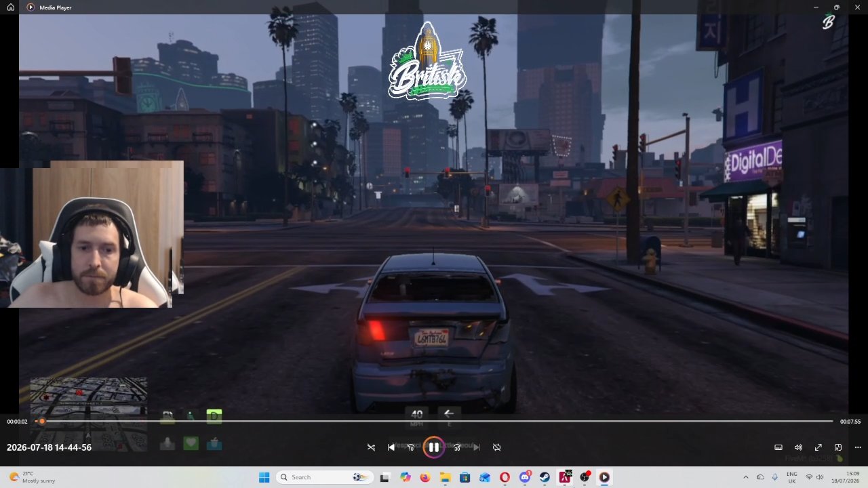
Task: Open the red A app on taskbar
Action: [x=564, y=477]
